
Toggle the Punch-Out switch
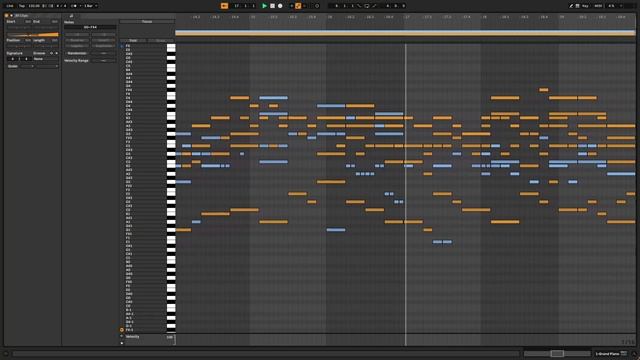pyautogui.click(x=374, y=6)
